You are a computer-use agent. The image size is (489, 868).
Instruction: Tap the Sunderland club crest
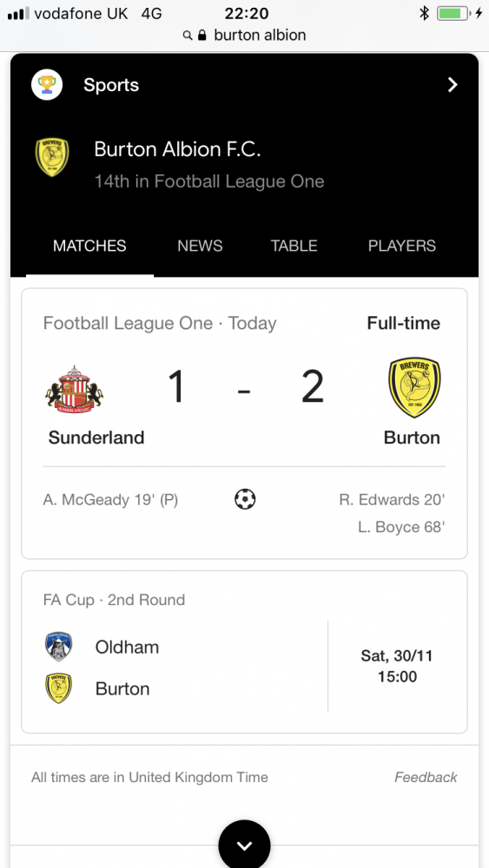pos(74,389)
